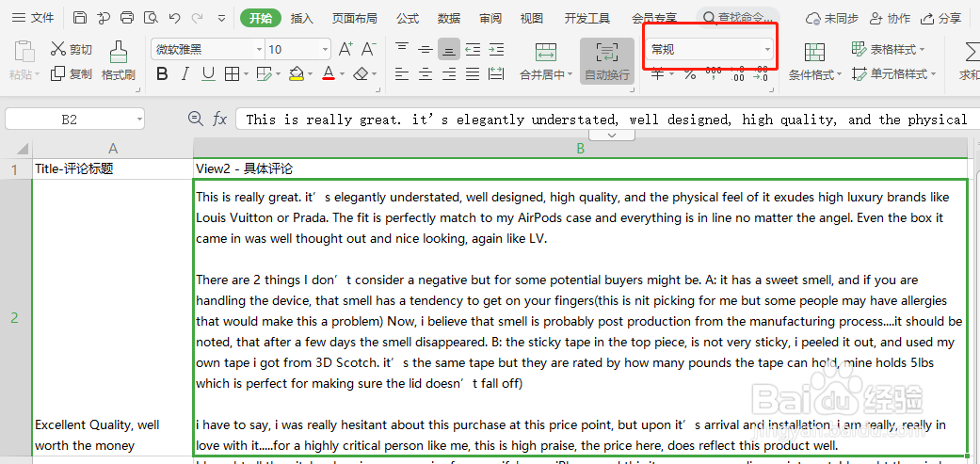Viewport: 980px width, 464px height.
Task: Switch to the 插入 tab
Action: click(x=302, y=19)
